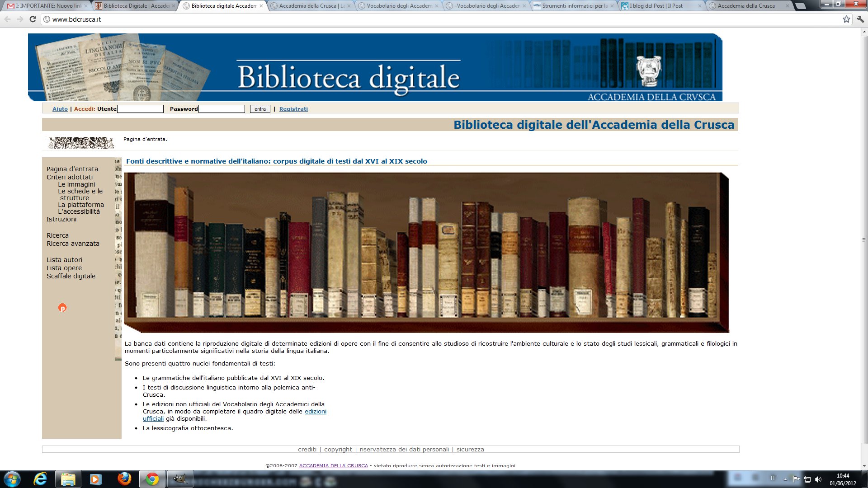
Task: Switch to Biblioteca Digitale | Accademia tab
Action: (x=135, y=6)
